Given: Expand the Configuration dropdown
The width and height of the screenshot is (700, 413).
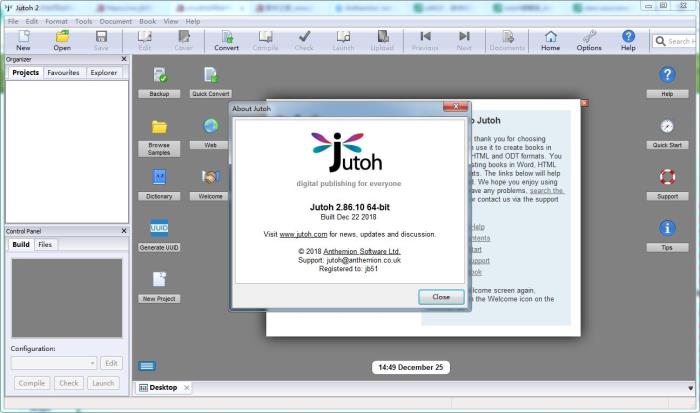Looking at the screenshot, I should click(x=92, y=363).
